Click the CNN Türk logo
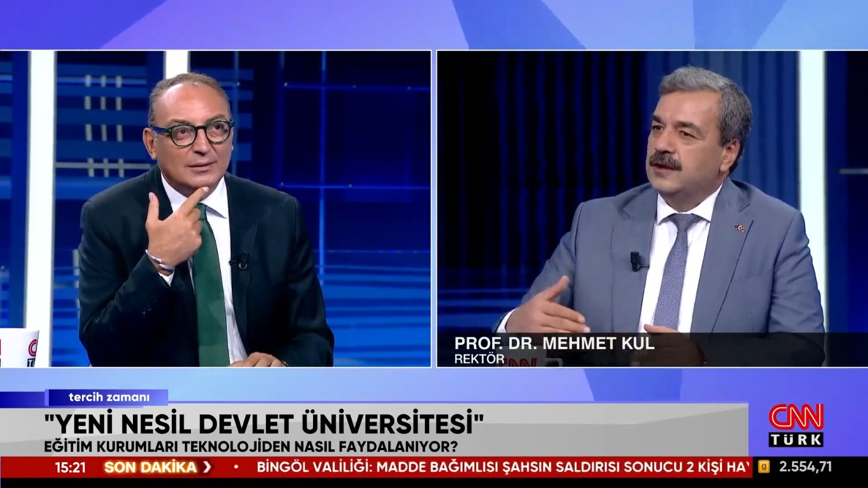This screenshot has height=488, width=868. click(x=796, y=426)
